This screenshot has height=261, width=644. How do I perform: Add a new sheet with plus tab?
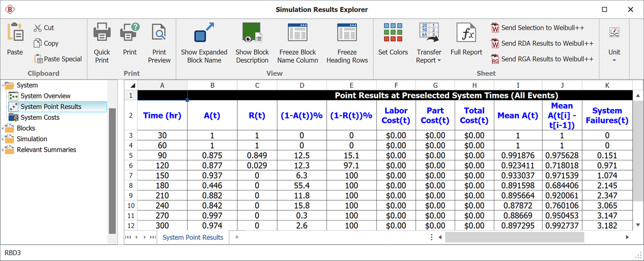click(237, 237)
